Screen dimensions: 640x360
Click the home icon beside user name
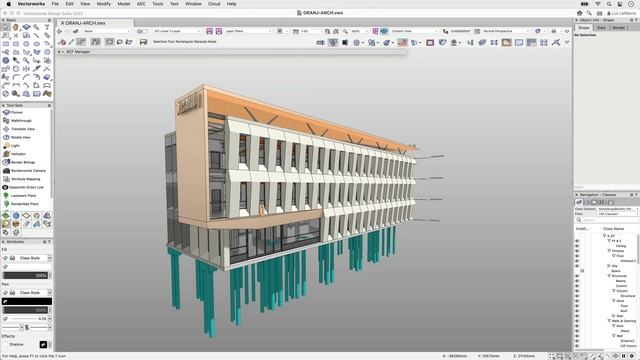[x=579, y=13]
